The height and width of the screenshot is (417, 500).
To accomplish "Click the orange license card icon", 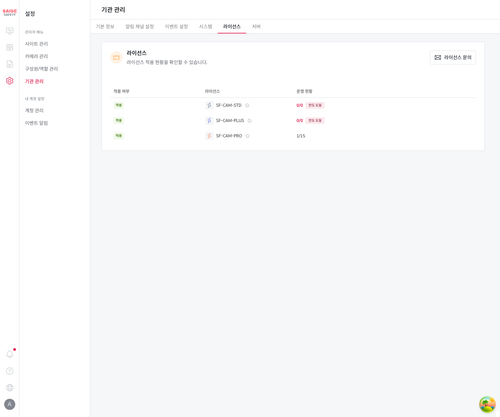I will (x=116, y=58).
